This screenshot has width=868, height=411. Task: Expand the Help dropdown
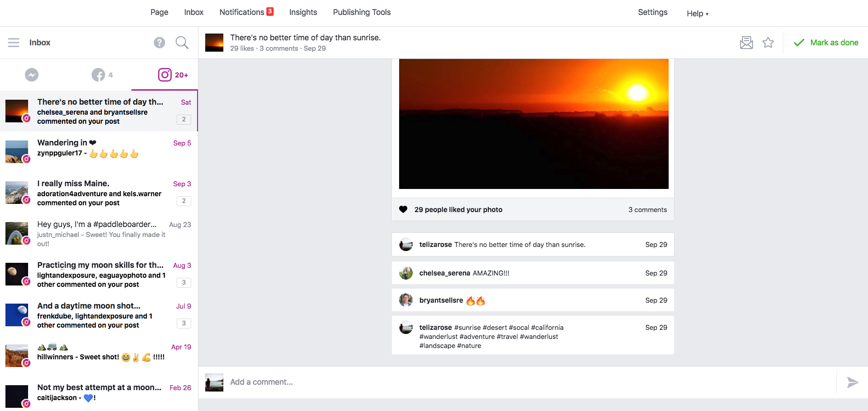[x=697, y=14]
